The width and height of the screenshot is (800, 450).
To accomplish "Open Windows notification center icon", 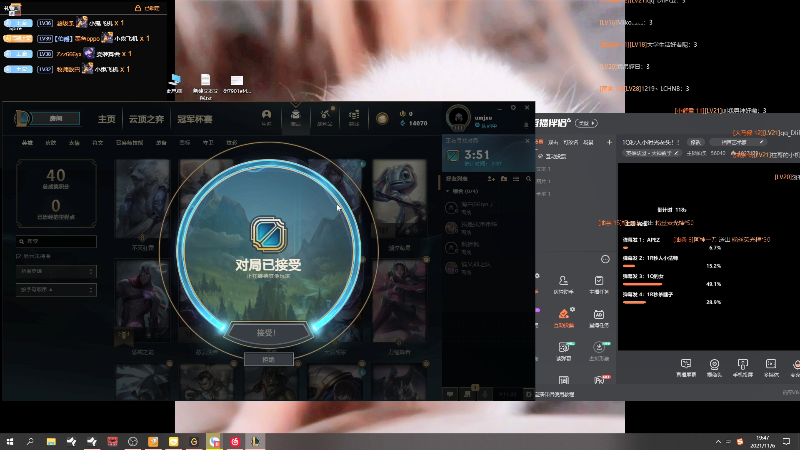I will (786, 441).
